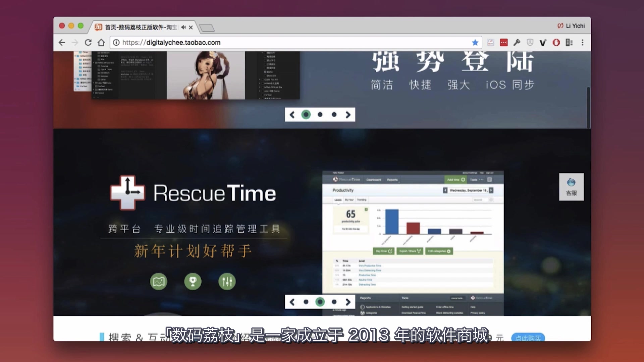Click the trophy/achievements icon
This screenshot has width=644, height=362.
(x=193, y=281)
